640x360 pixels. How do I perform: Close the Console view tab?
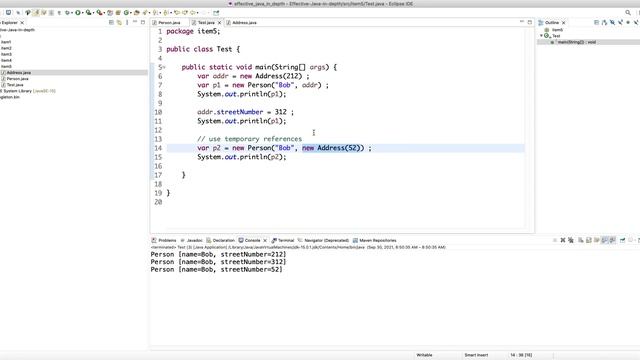click(265, 240)
